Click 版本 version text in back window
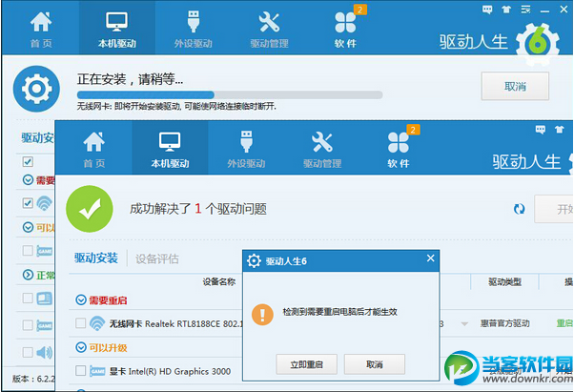Image resolution: width=574 pixels, height=392 pixels. click(33, 379)
